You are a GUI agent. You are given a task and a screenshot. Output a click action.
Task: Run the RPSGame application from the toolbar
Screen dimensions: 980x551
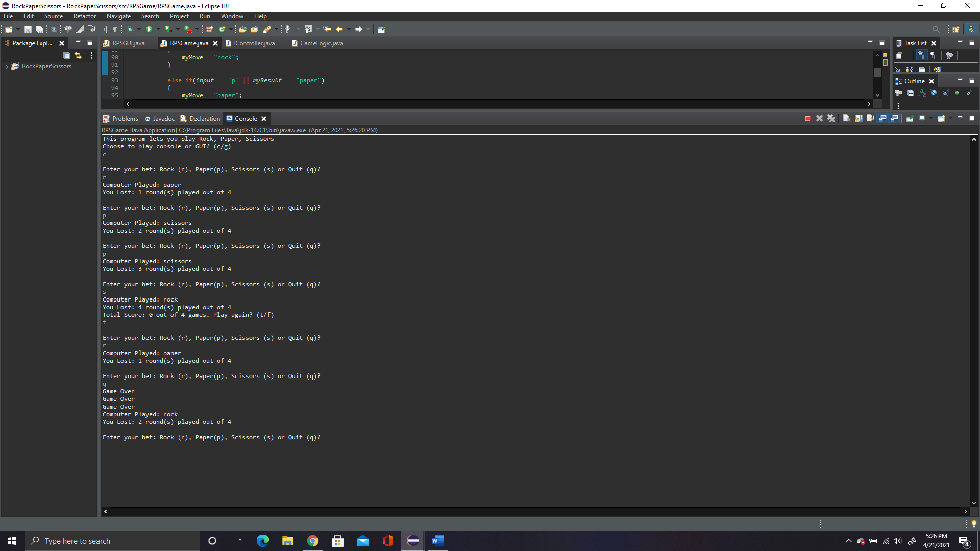pyautogui.click(x=150, y=29)
